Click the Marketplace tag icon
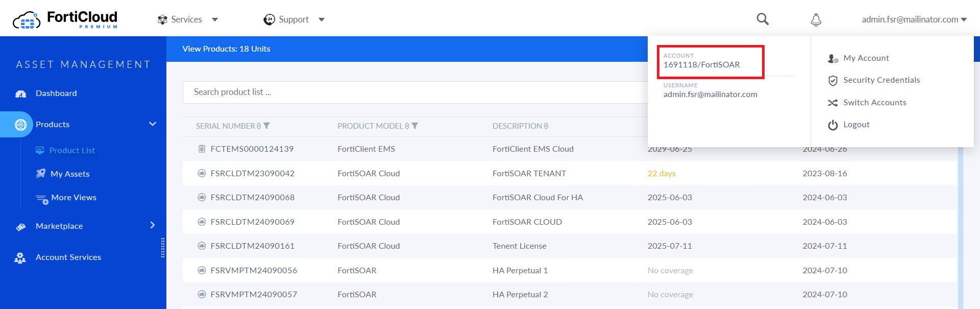This screenshot has width=980, height=309. point(21,226)
